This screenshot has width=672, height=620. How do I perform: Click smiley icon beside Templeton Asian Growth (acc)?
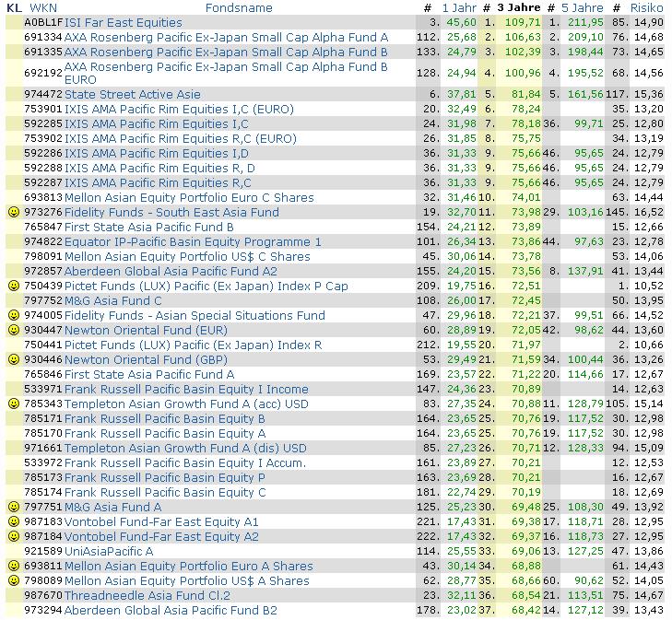(14, 404)
